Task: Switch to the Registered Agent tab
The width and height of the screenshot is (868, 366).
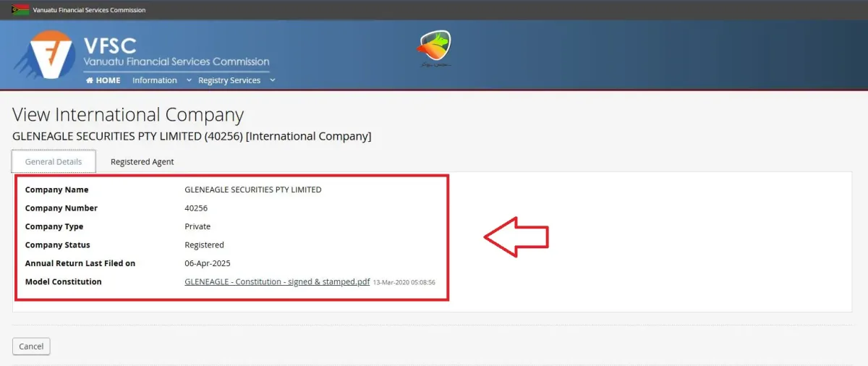Action: [142, 161]
